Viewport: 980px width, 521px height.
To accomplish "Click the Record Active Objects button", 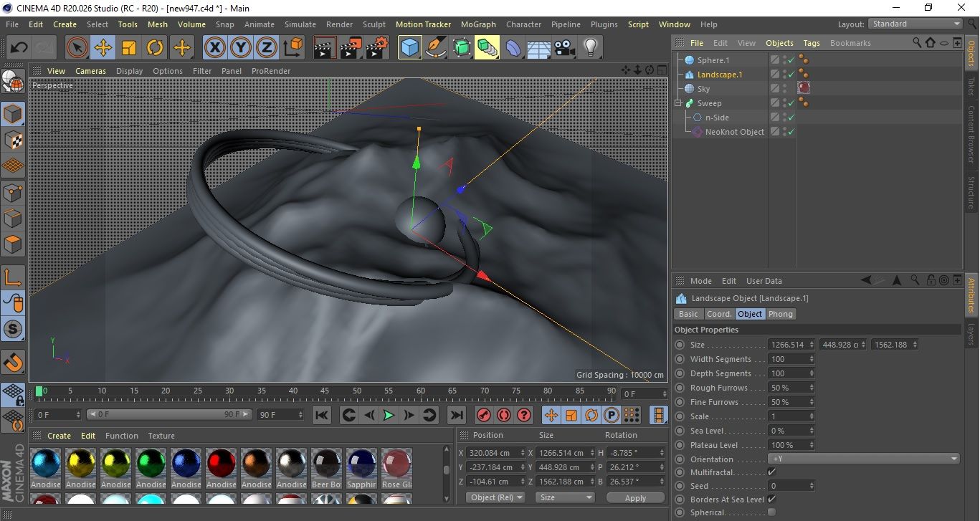I will pos(484,415).
